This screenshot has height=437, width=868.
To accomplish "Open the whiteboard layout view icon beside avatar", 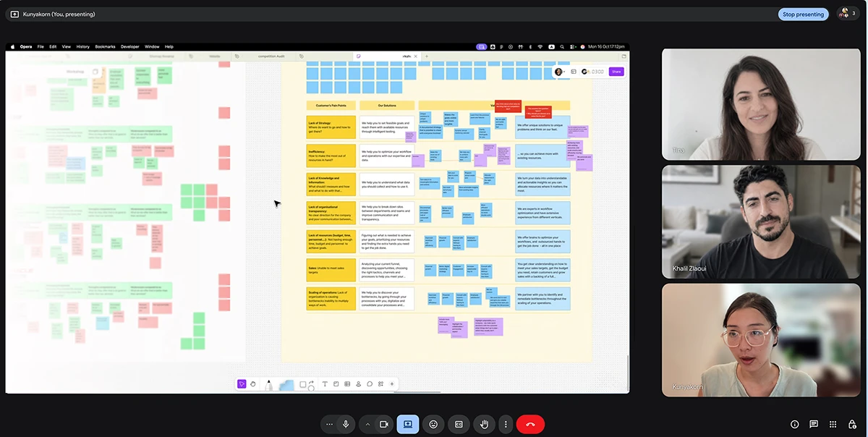I will tap(574, 72).
